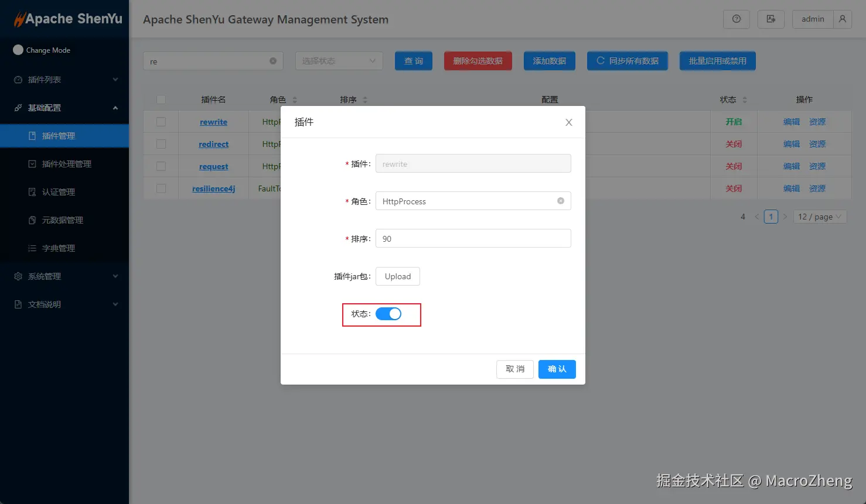Viewport: 866px width, 504px height.
Task: Click 编辑 in the redirect row
Action: pos(792,144)
